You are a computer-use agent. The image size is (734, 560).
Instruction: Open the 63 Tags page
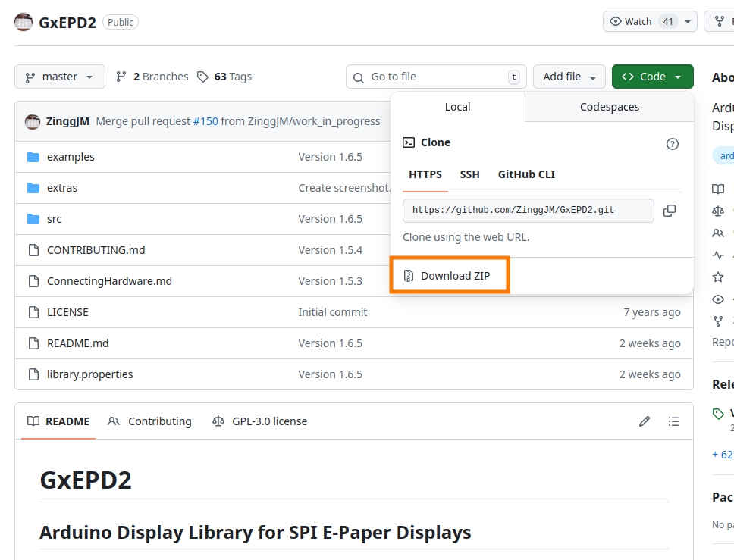click(224, 77)
